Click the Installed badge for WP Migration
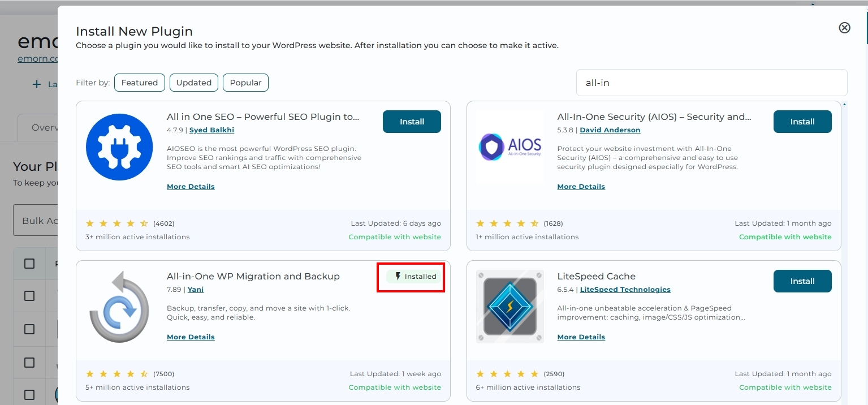Screen dimensions: 868x405 tap(414, 277)
